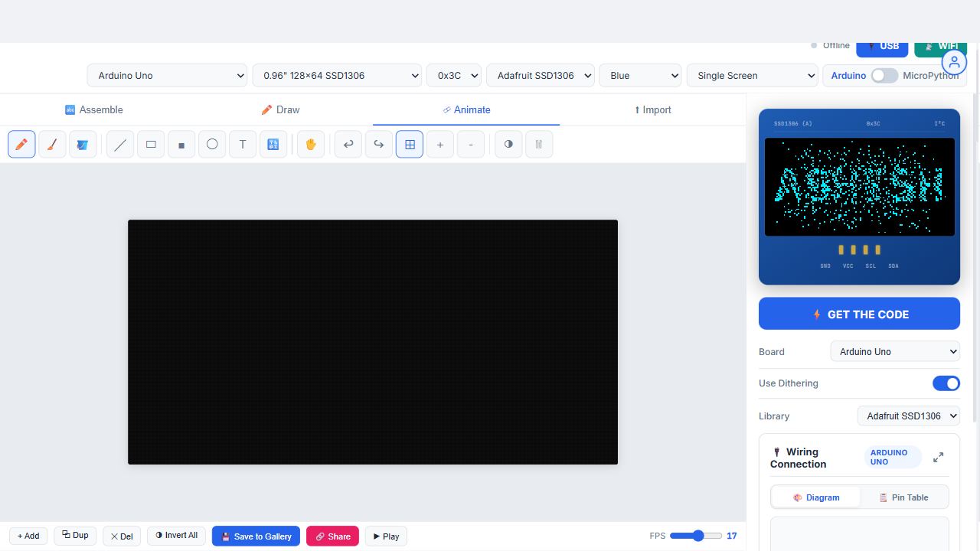980x551 pixels.
Task: Zoom out with minus button
Action: tap(471, 144)
